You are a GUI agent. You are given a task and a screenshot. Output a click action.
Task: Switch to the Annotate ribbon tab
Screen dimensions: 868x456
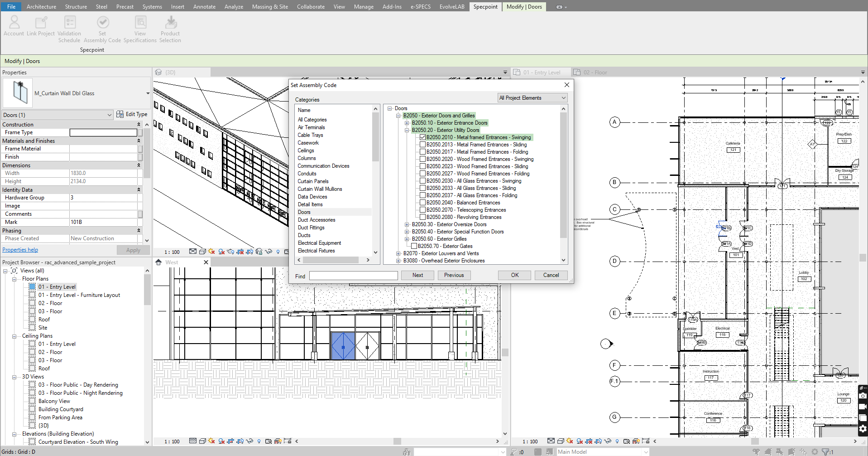(204, 6)
